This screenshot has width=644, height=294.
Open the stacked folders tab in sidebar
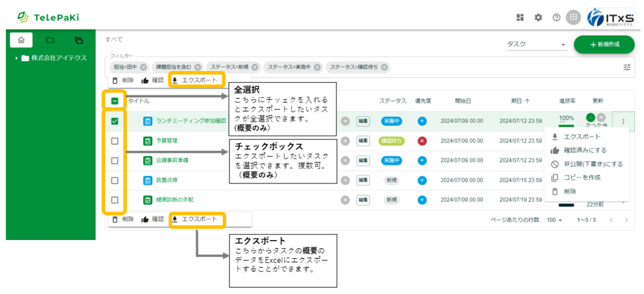pyautogui.click(x=79, y=41)
